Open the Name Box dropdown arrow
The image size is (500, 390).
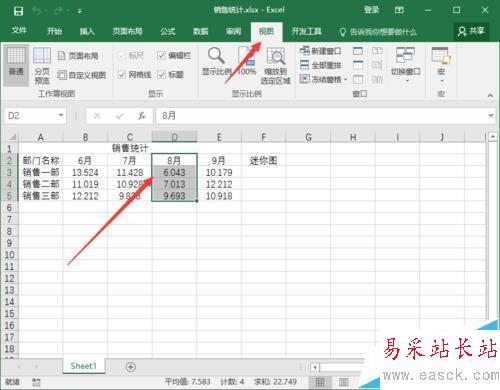click(x=61, y=115)
